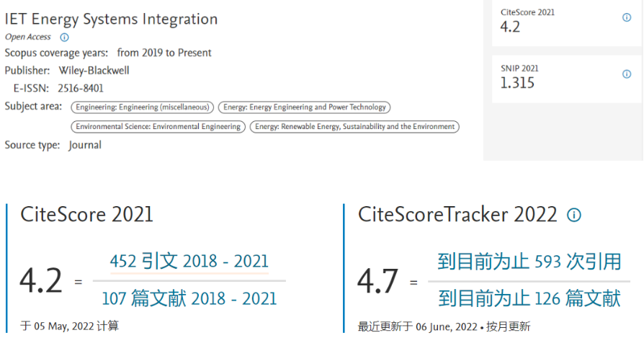Click the IET Energy Systems Integration title
This screenshot has height=338, width=644.
[111, 19]
